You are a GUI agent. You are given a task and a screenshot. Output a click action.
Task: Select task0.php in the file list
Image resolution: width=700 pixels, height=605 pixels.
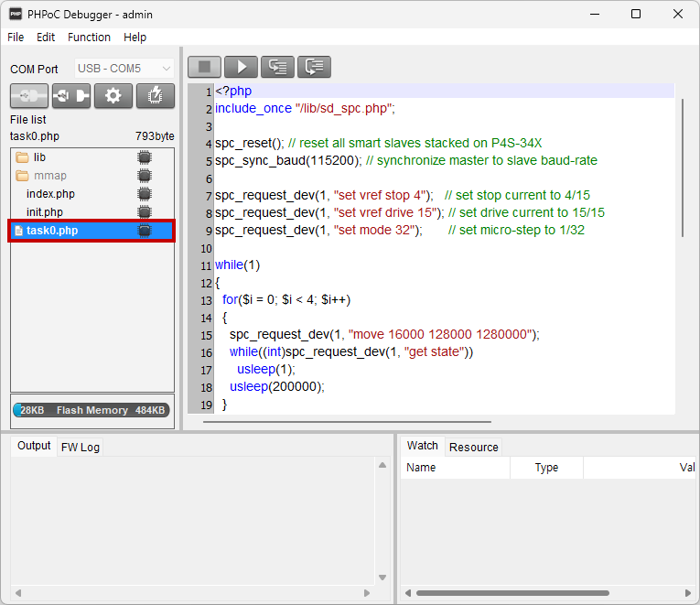point(92,231)
